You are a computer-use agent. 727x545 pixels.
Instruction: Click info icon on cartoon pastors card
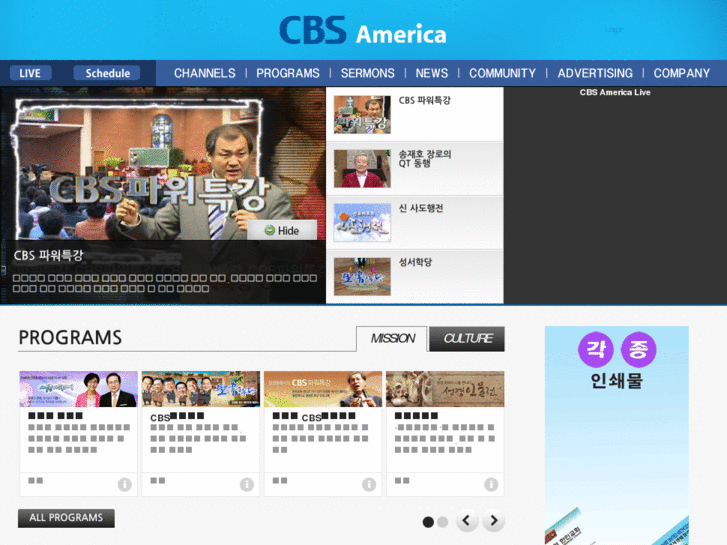coord(247,484)
